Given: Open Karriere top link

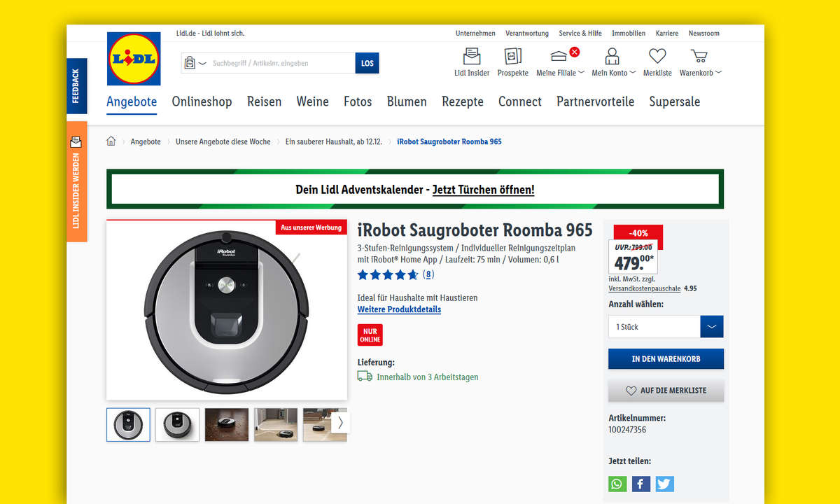Looking at the screenshot, I should [x=667, y=34].
